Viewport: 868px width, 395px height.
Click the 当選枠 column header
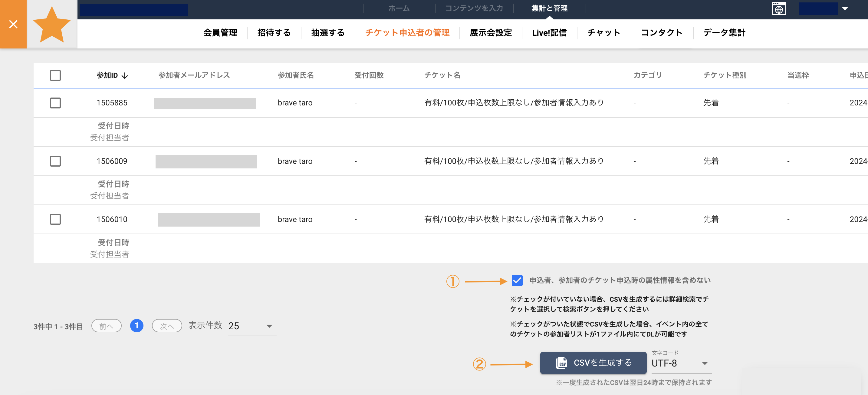pos(798,75)
